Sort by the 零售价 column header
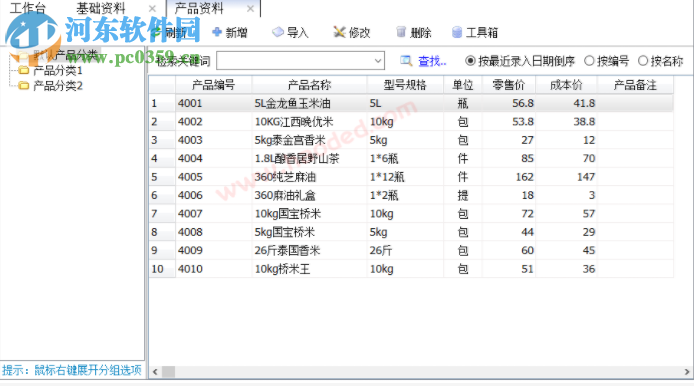Image resolution: width=694 pixels, height=386 pixels. (509, 85)
